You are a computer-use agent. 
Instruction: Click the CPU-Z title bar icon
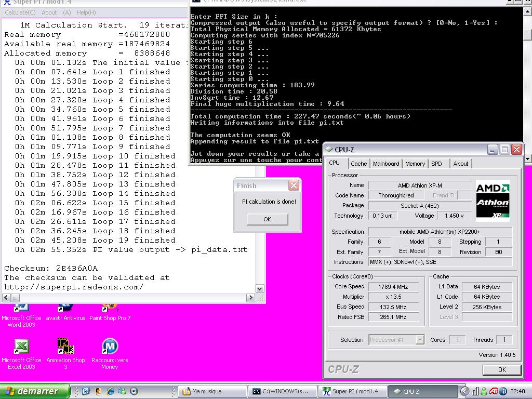pos(329,149)
